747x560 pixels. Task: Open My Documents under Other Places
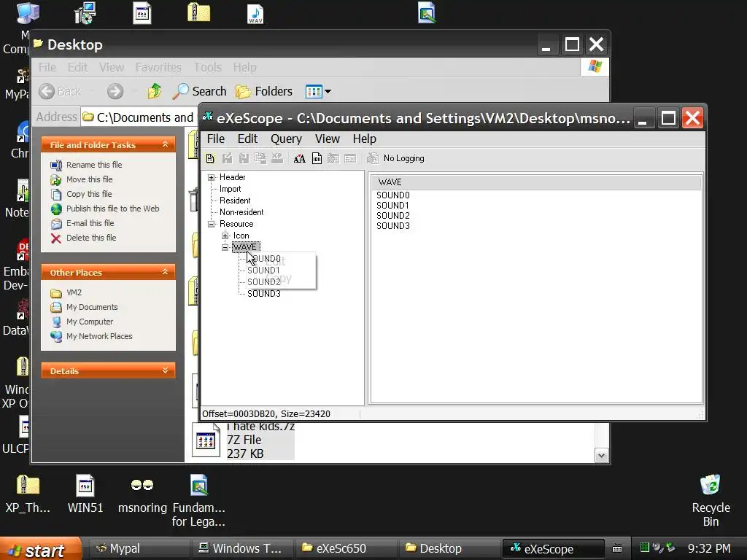click(x=92, y=307)
